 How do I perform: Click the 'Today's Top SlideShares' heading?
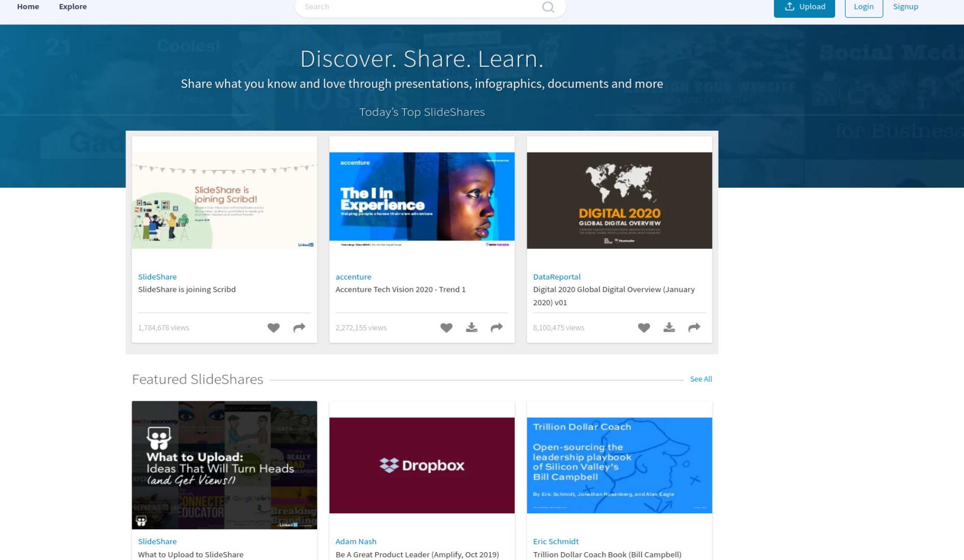[x=422, y=112]
